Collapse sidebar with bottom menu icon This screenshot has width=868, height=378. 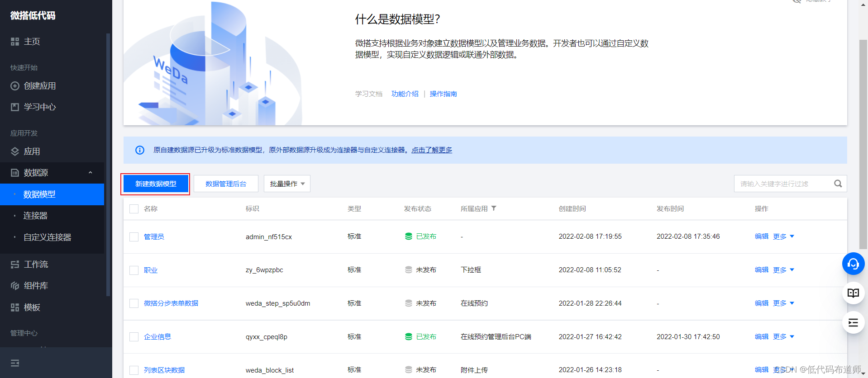15,363
